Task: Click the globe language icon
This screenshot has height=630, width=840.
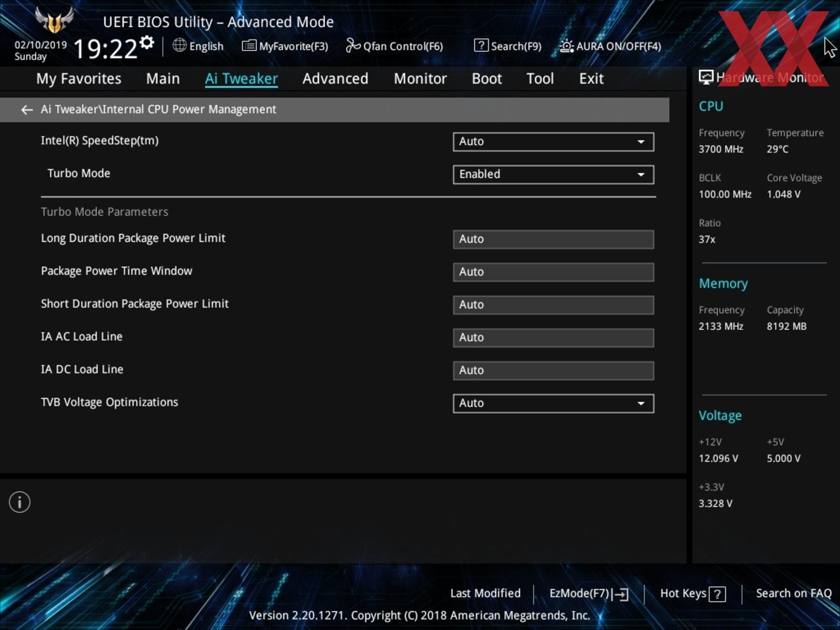Action: (x=179, y=45)
